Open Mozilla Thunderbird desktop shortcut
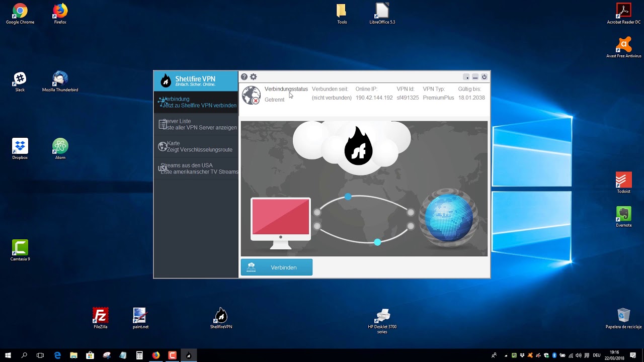644x362 pixels. click(x=60, y=82)
